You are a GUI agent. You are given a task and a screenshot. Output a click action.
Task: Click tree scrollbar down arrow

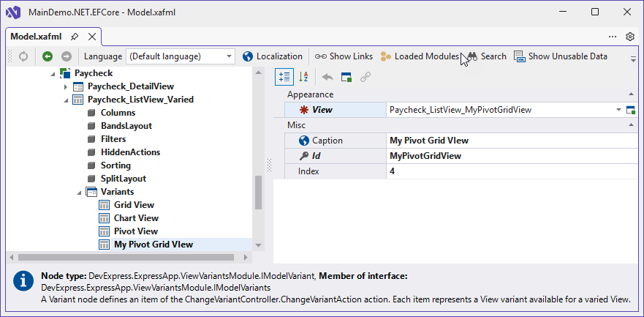click(x=258, y=245)
